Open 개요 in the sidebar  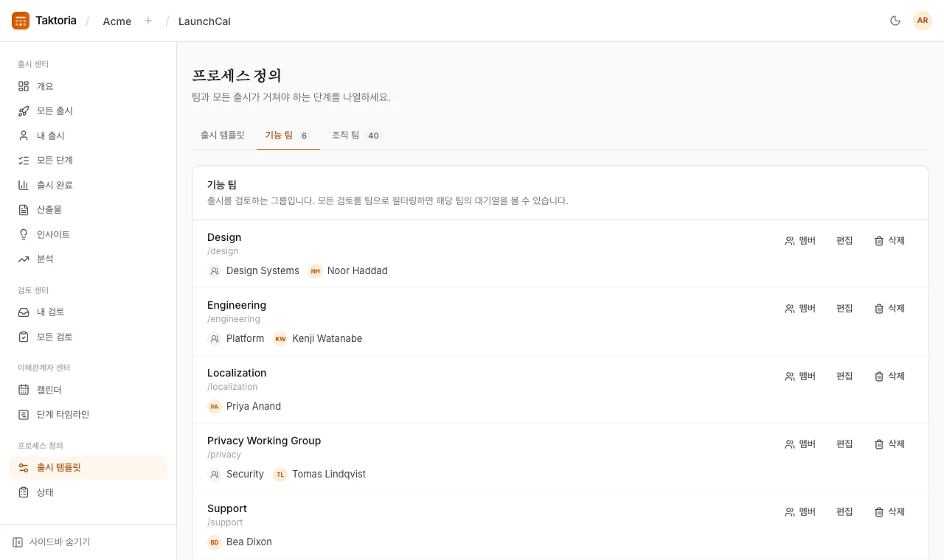coord(88,86)
